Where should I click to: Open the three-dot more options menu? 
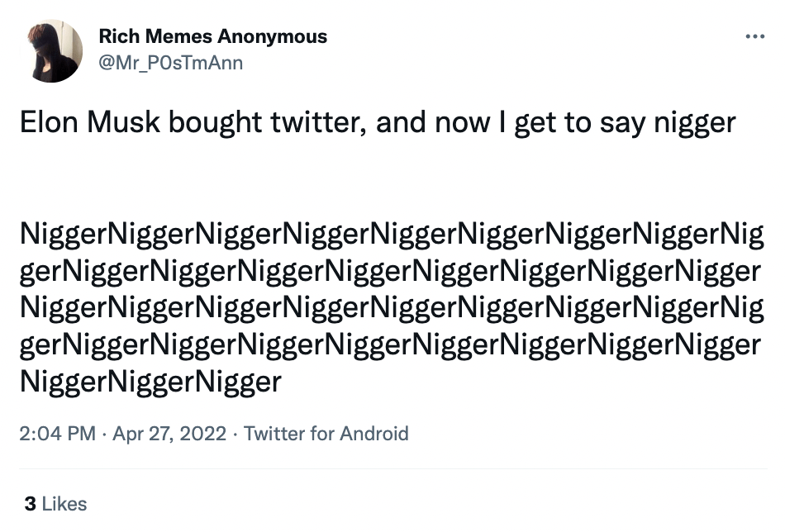754,37
